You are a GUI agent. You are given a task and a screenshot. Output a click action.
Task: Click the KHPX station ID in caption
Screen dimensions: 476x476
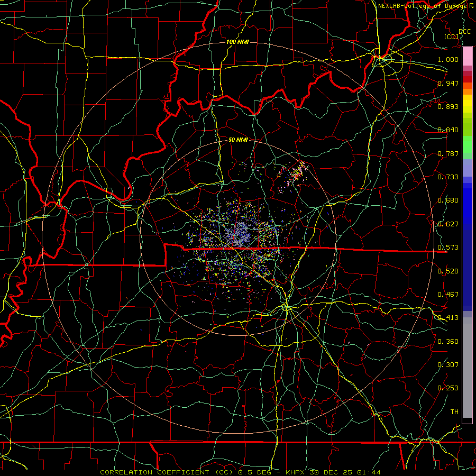click(296, 472)
